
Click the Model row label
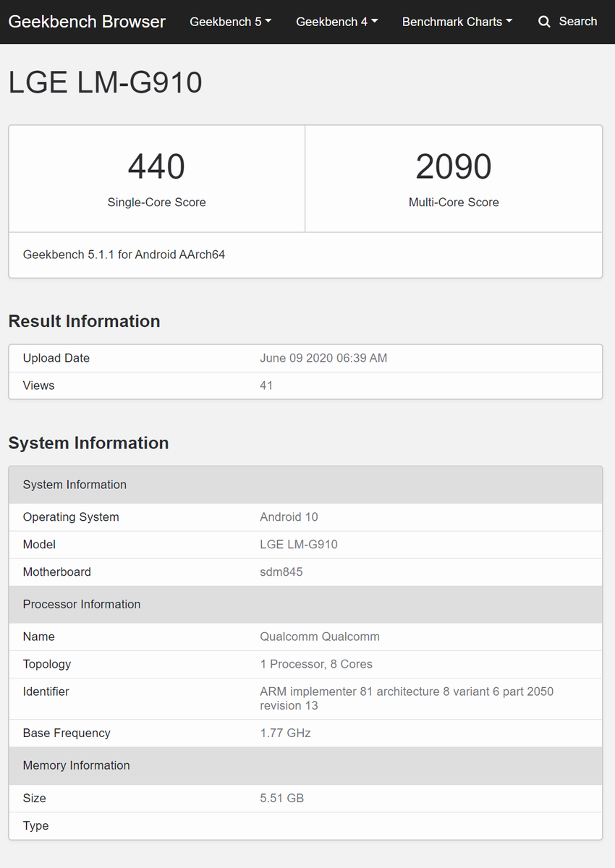coord(39,545)
